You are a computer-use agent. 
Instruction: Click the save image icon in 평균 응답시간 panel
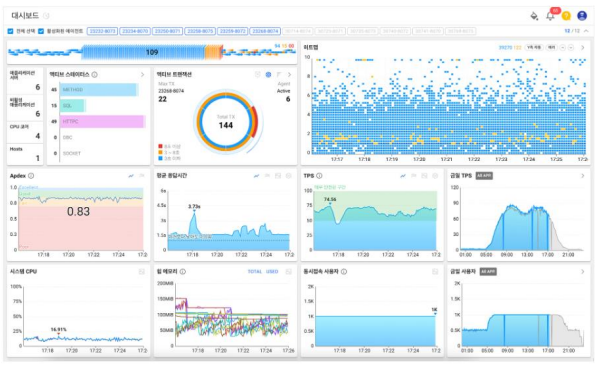[278, 176]
